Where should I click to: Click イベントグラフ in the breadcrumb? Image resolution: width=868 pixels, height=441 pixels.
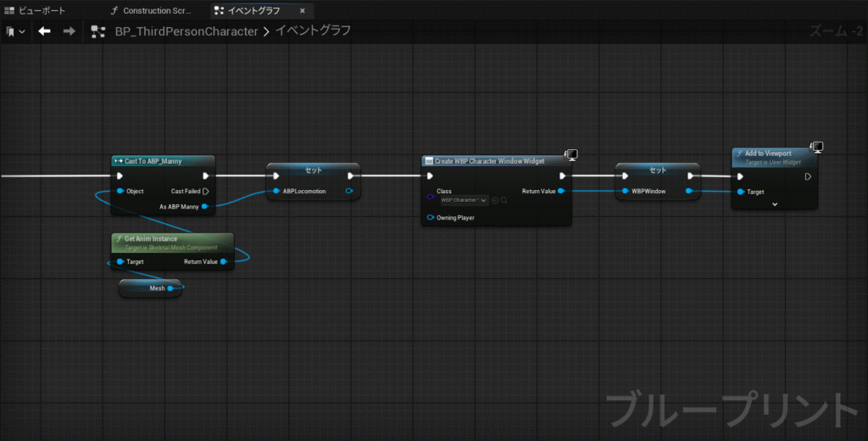point(314,31)
